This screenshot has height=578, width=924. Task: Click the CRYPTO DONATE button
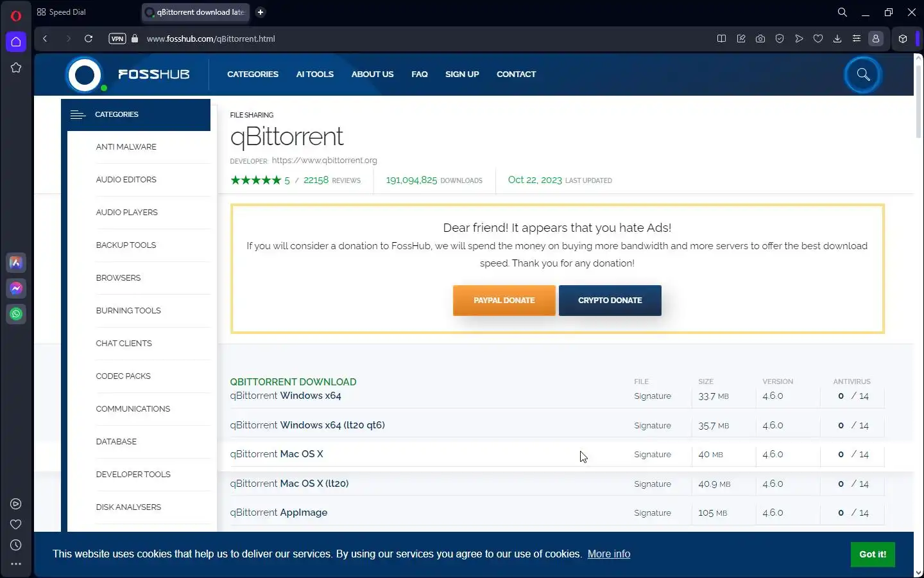[x=610, y=301]
